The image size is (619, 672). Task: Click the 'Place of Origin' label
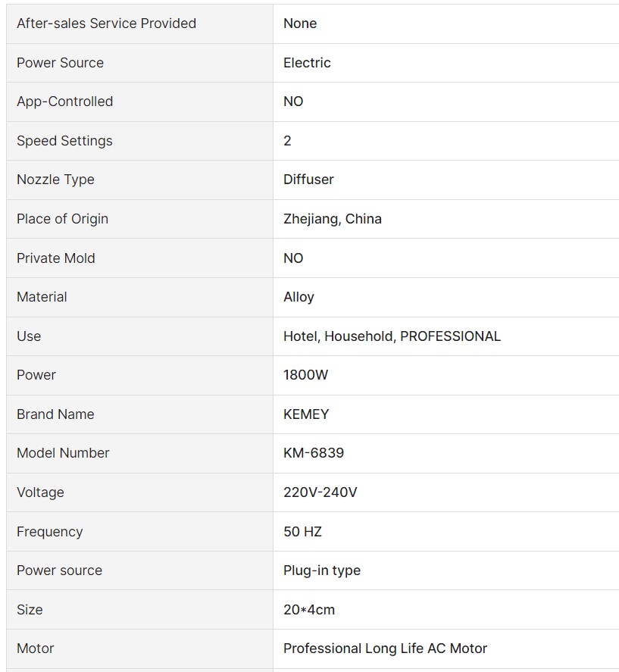point(62,219)
